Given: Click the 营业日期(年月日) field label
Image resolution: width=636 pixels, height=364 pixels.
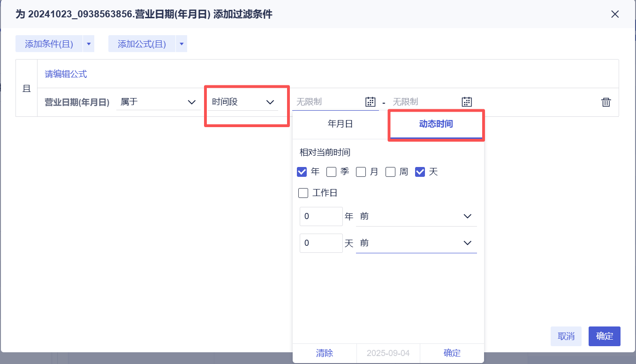Looking at the screenshot, I should click(x=77, y=102).
